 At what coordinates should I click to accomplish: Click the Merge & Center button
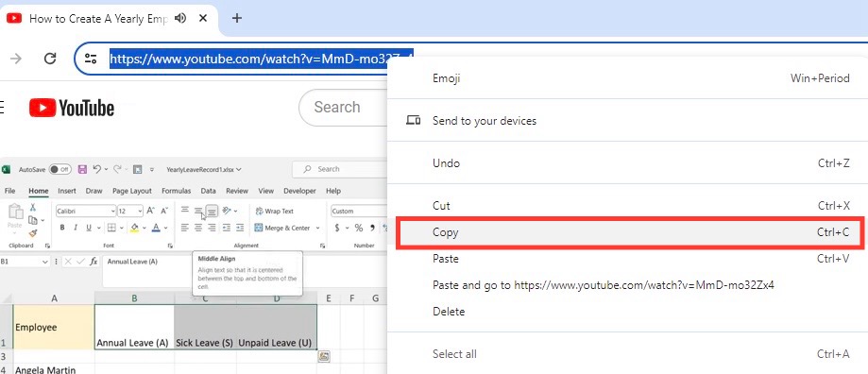[x=282, y=228]
